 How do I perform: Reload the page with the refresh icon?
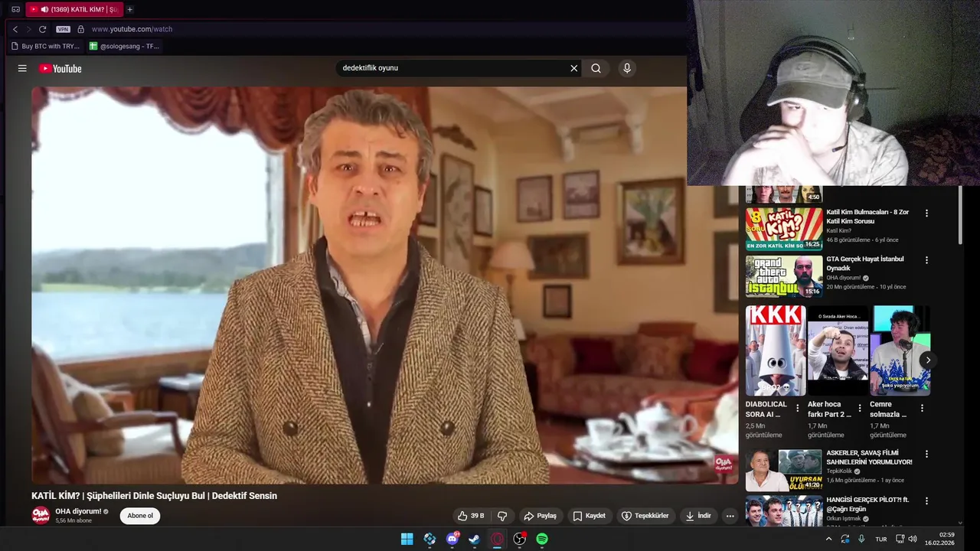43,29
